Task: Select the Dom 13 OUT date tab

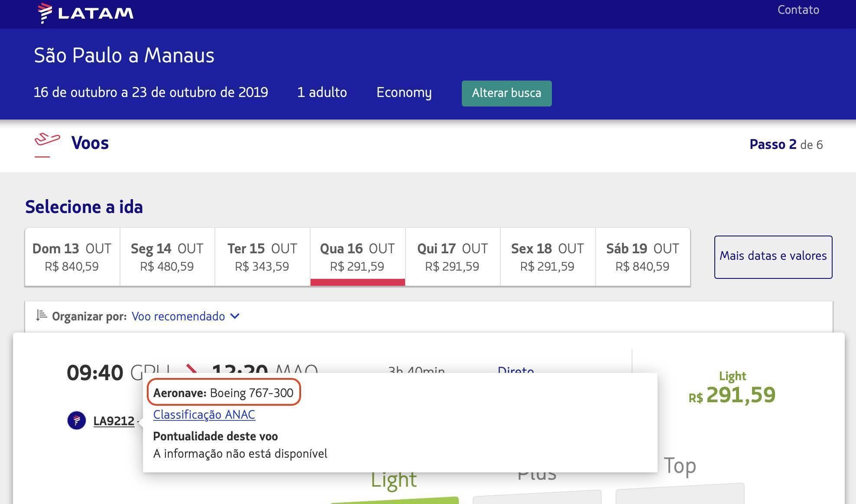Action: click(72, 257)
